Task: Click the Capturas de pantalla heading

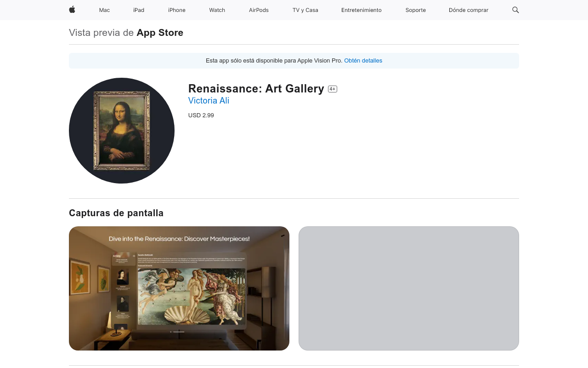Action: click(116, 213)
